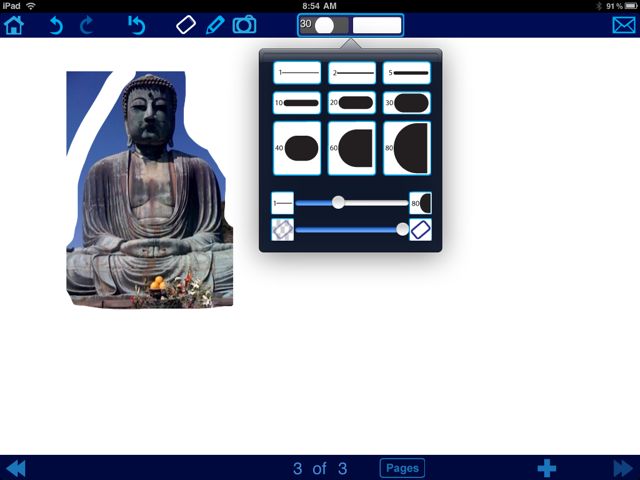Screen dimensions: 640x480
Task: Share the page via the envelope icon
Action: point(624,25)
